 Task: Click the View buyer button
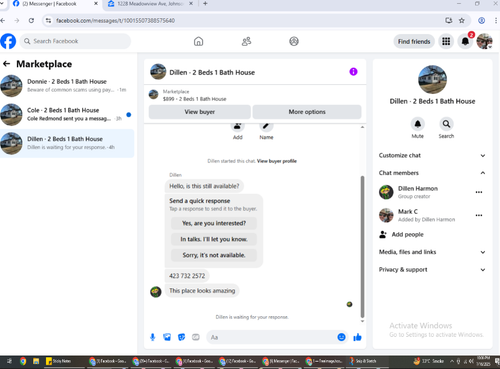pos(200,112)
